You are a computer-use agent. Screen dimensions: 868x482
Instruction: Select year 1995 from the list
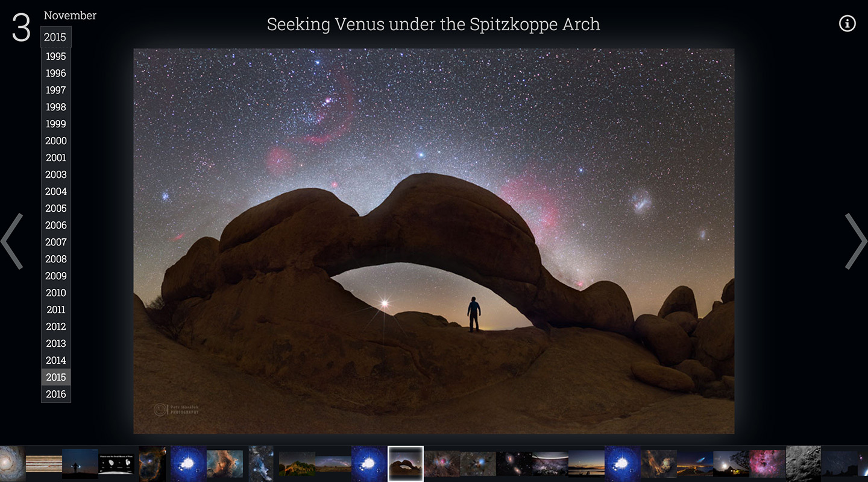coord(56,56)
